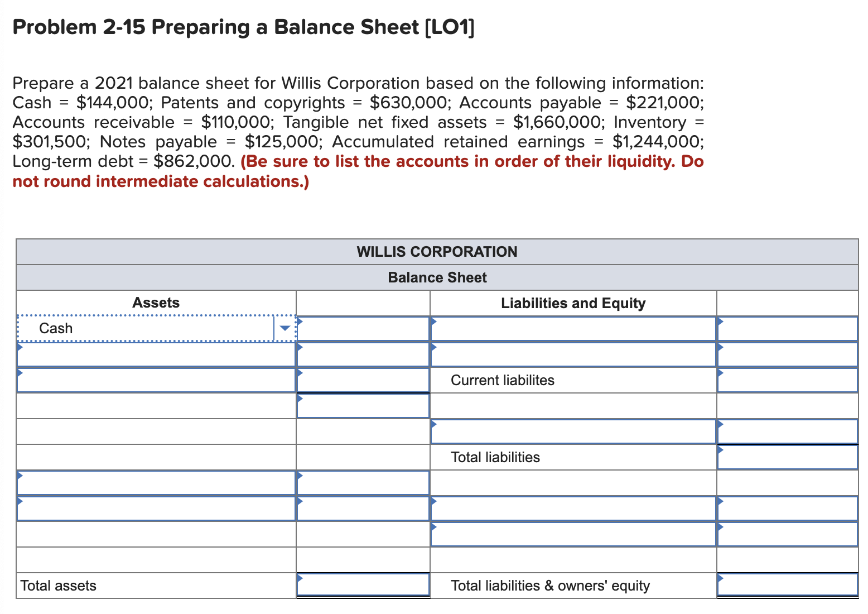The image size is (868, 614).
Task: Click the Total liabilities amount cell
Action: point(788,457)
